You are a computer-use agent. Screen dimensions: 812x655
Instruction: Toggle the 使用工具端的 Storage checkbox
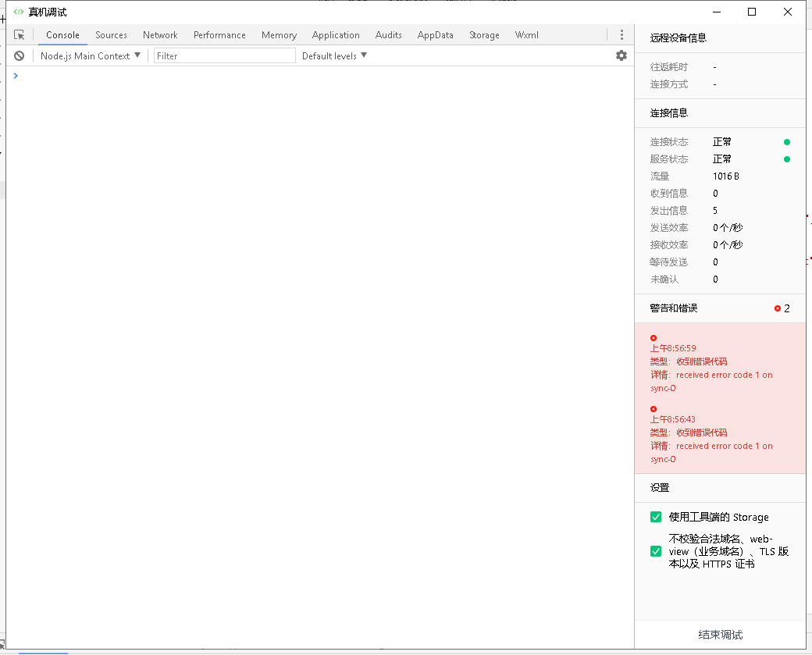[656, 517]
